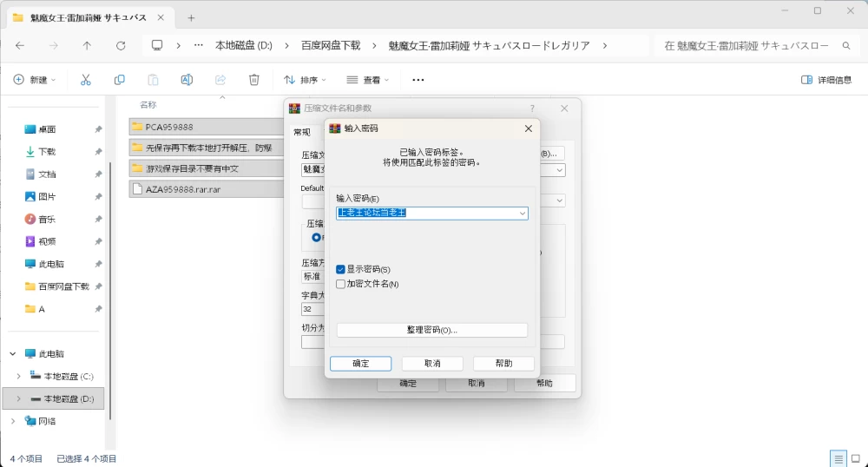Close the 输入密码 dialog
Image resolution: width=868 pixels, height=467 pixels.
[x=528, y=128]
